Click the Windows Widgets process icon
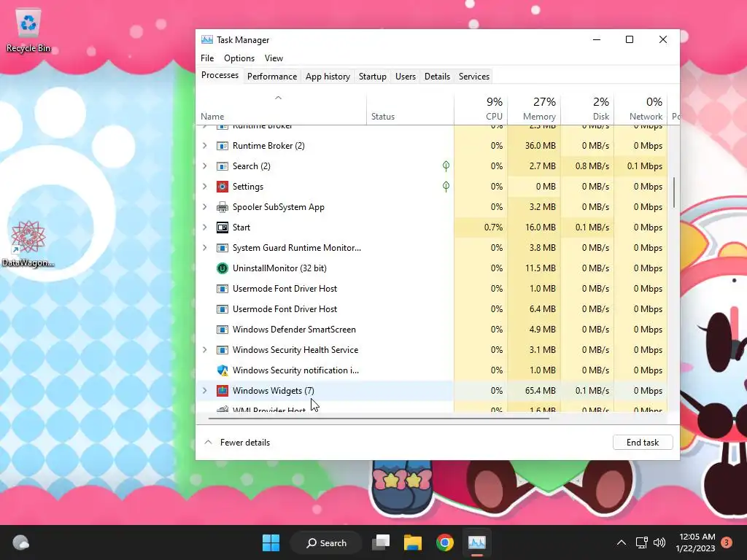Screen dimensions: 747x560 click(x=222, y=391)
